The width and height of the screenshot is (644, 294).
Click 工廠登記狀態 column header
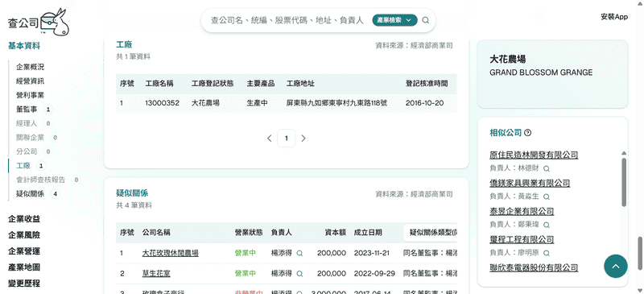pyautogui.click(x=213, y=84)
